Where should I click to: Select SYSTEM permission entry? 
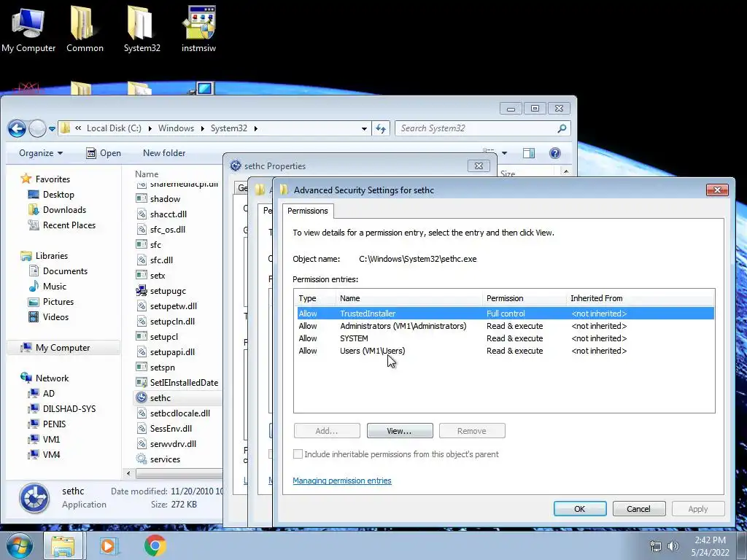coord(506,338)
